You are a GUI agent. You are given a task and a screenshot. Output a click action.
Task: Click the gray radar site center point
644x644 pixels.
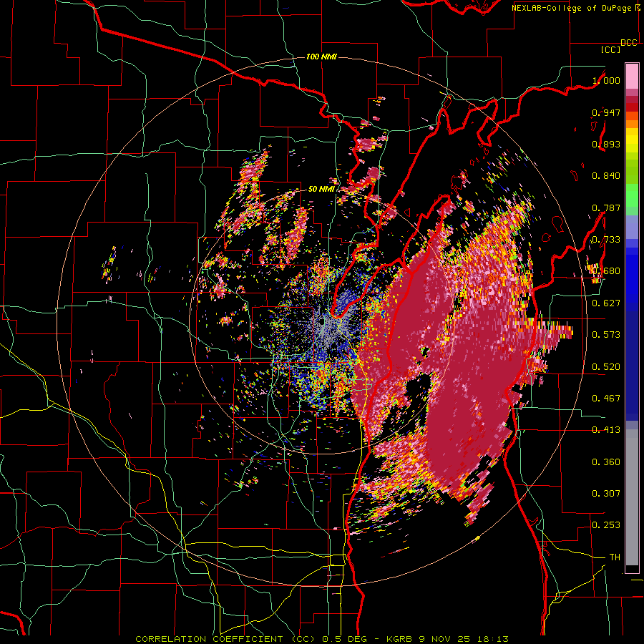(x=321, y=321)
